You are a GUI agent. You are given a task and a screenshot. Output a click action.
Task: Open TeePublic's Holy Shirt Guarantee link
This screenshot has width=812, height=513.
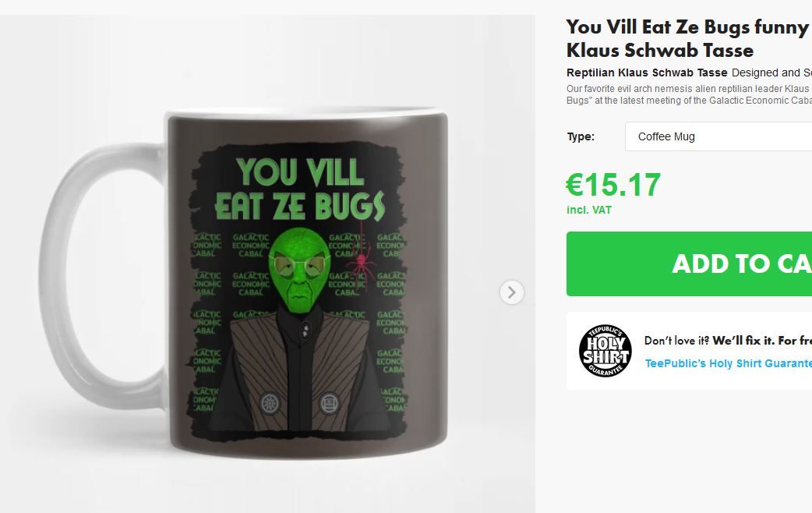[x=728, y=363]
